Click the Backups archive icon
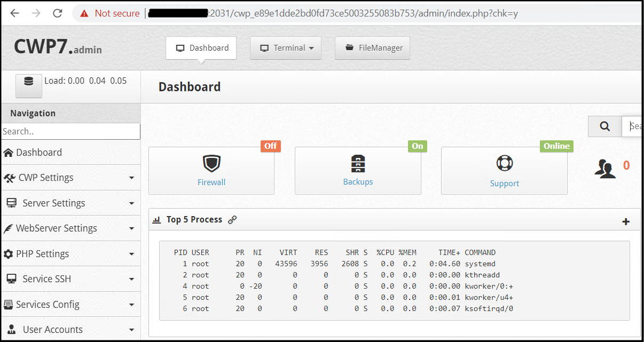The image size is (644, 342). [x=358, y=163]
